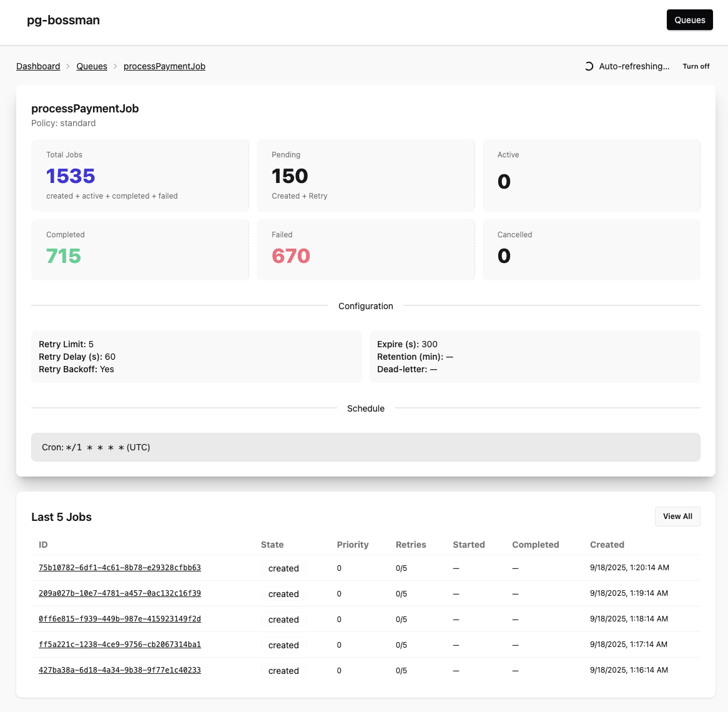
Task: Click the Completed 715 stat card
Action: 140,249
